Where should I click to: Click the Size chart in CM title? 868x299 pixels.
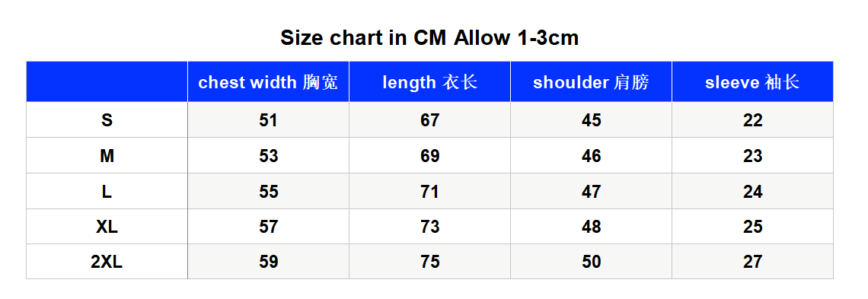coord(429,38)
